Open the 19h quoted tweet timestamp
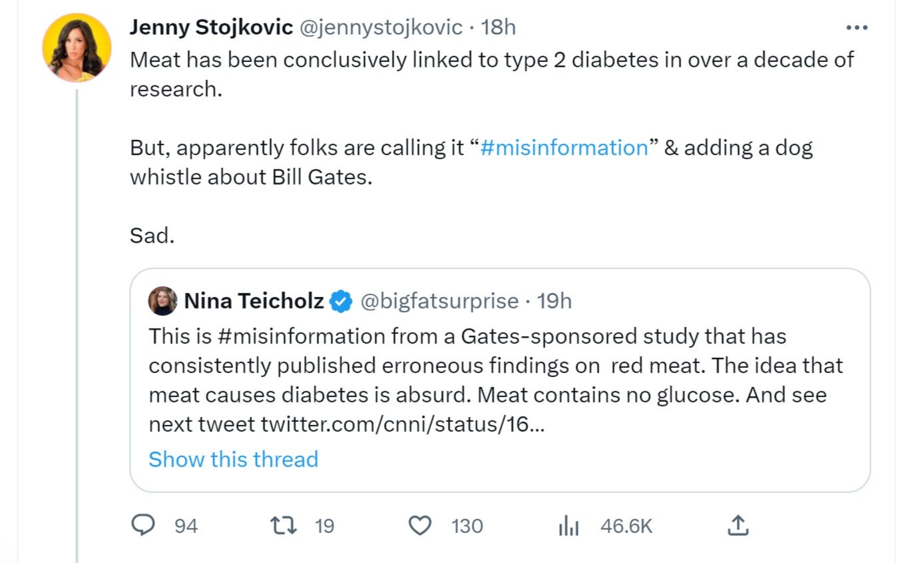924x563 pixels. [x=555, y=301]
